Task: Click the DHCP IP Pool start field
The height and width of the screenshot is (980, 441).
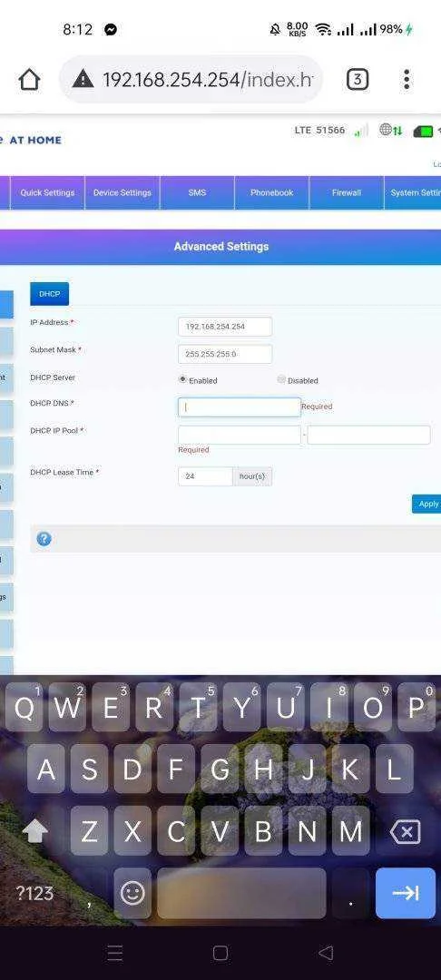Action: [240, 435]
